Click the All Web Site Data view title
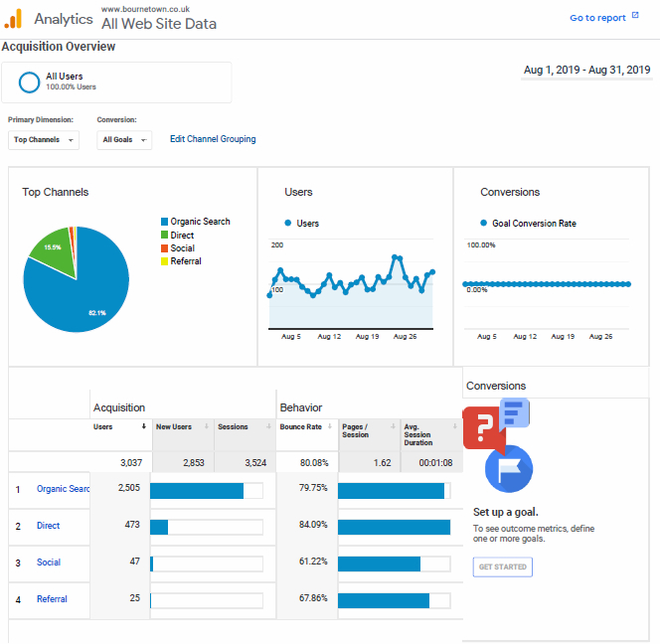Viewport: 660px width, 644px height. pyautogui.click(x=159, y=24)
